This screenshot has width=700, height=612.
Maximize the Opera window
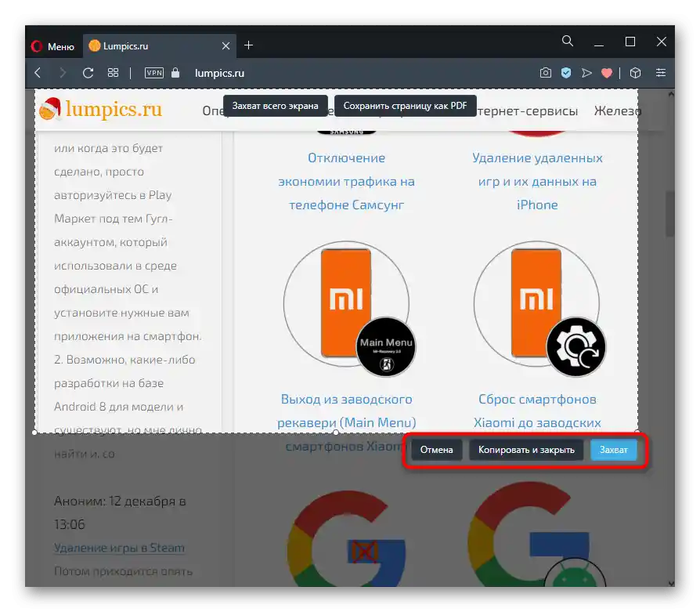(x=630, y=42)
